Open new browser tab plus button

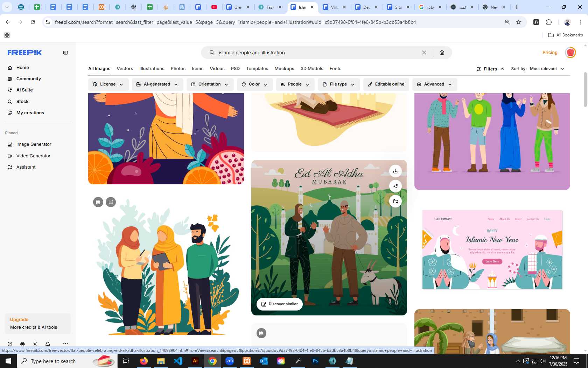(x=516, y=7)
